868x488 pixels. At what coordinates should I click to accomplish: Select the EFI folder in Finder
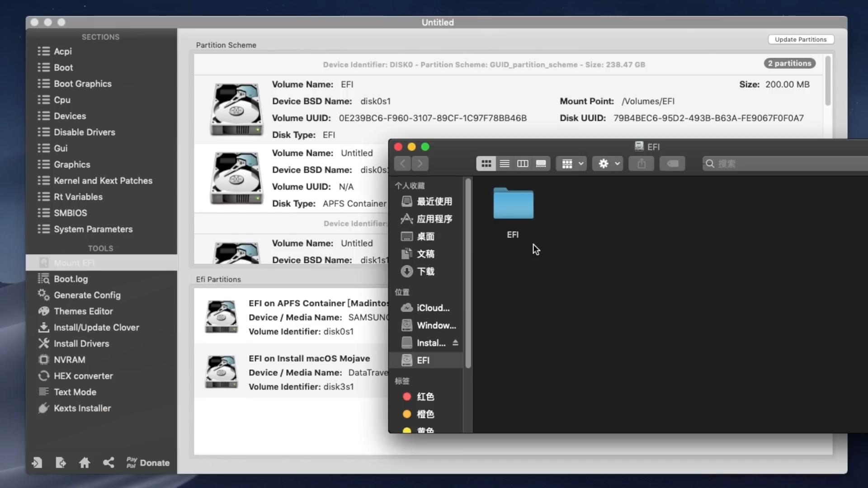(513, 204)
